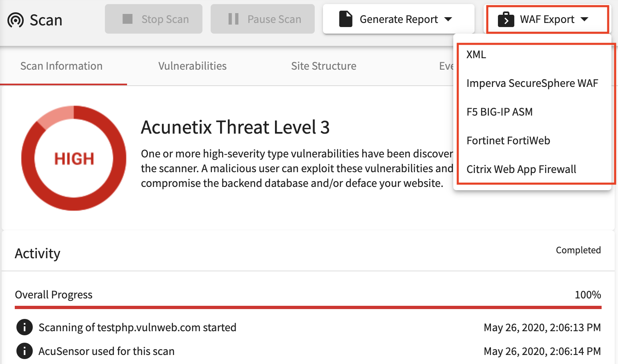
Task: Open the partially hidden Events tab
Action: coord(446,66)
